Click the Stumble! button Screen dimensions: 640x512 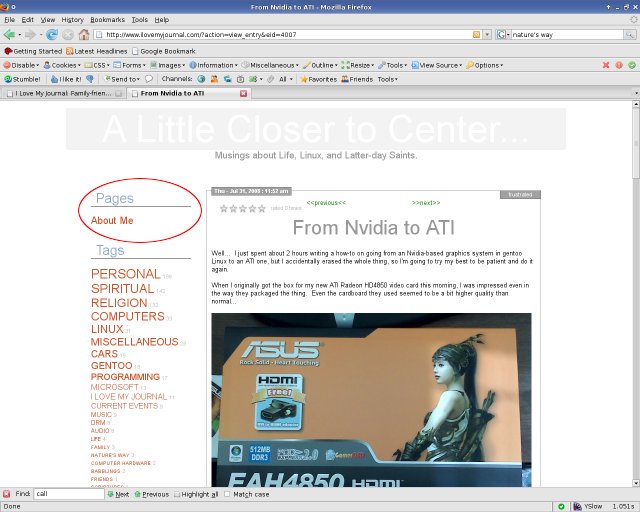coord(22,79)
